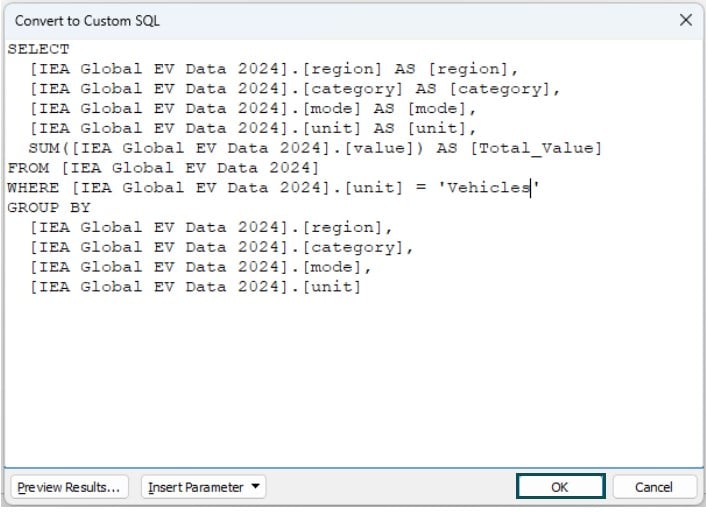Click the SELECT keyword line
706x512 pixels.
(x=39, y=49)
